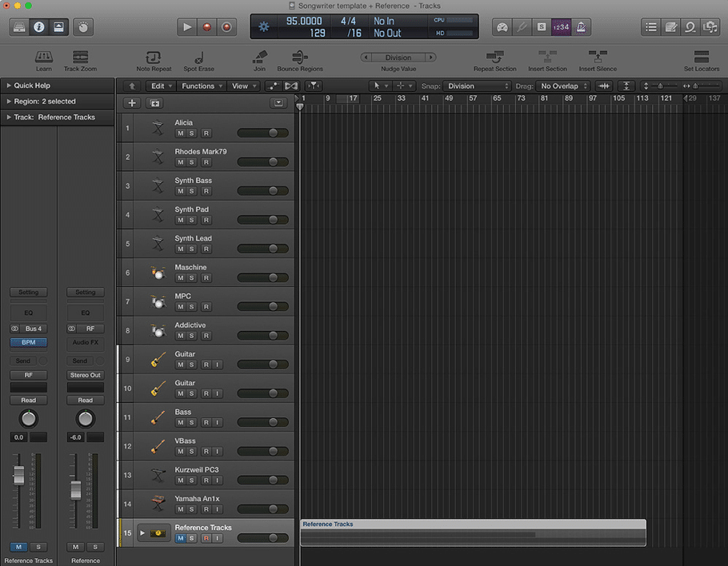Open Smart Controls via toolbar icon
Viewport: 728px width, 566px height.
[x=82, y=27]
